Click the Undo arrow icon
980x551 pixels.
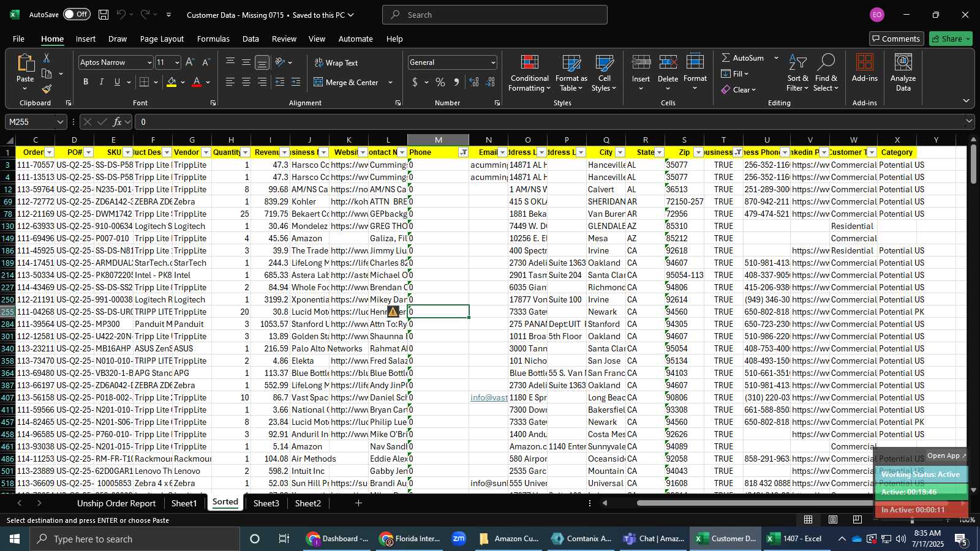(x=121, y=14)
